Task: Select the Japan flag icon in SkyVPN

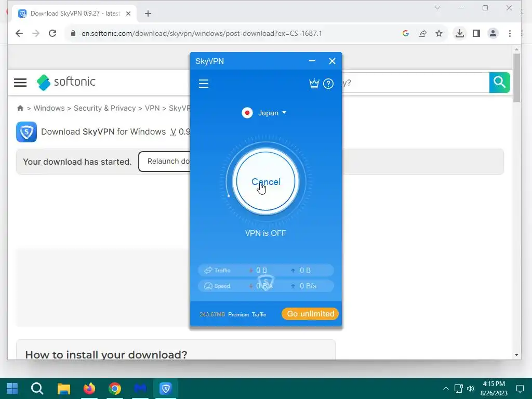Action: [x=247, y=113]
